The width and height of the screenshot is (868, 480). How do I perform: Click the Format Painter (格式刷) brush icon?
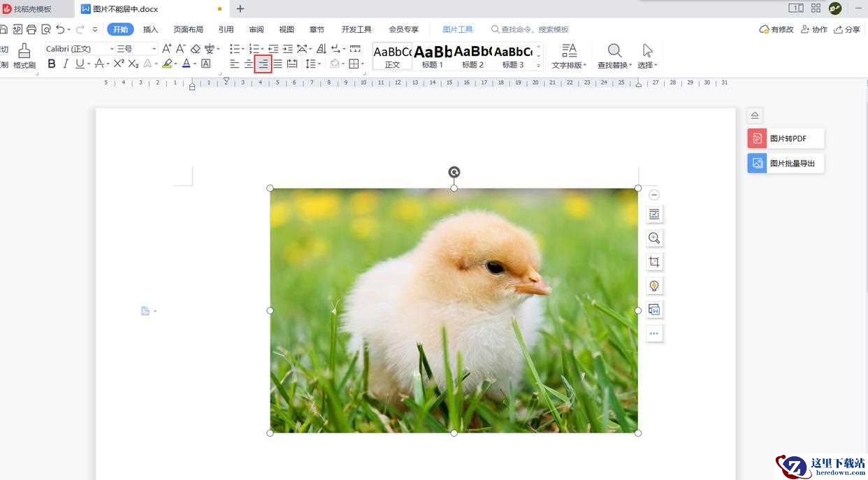(24, 51)
